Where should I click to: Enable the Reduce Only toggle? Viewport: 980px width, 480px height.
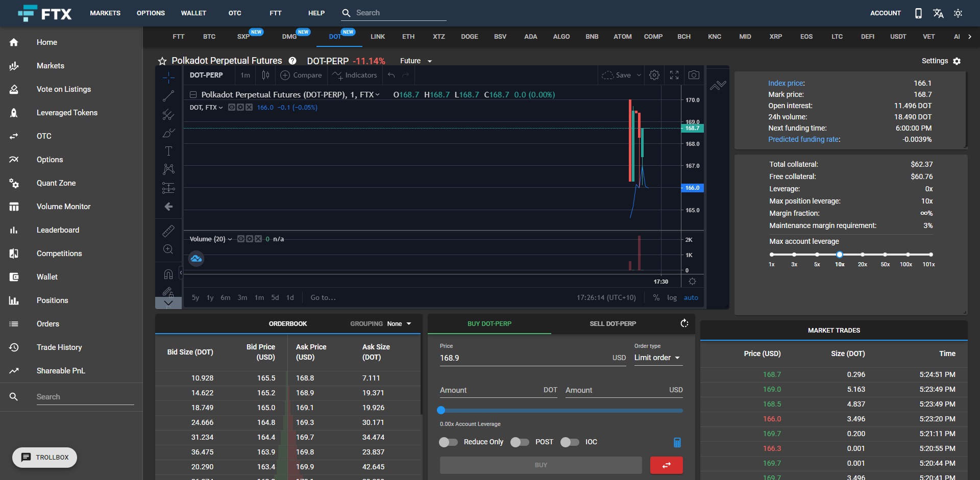[x=448, y=442]
